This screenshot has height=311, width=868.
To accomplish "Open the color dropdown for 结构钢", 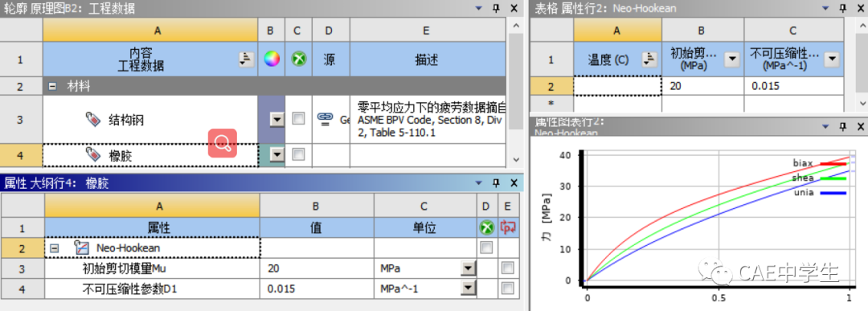I will point(276,119).
